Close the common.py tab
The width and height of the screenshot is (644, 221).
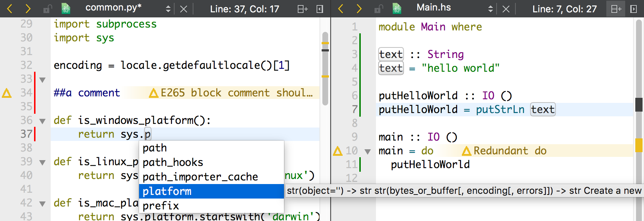click(184, 9)
